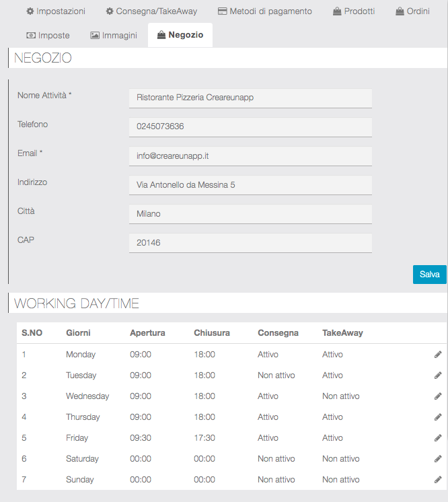Open the Impostazioni tab

click(56, 11)
